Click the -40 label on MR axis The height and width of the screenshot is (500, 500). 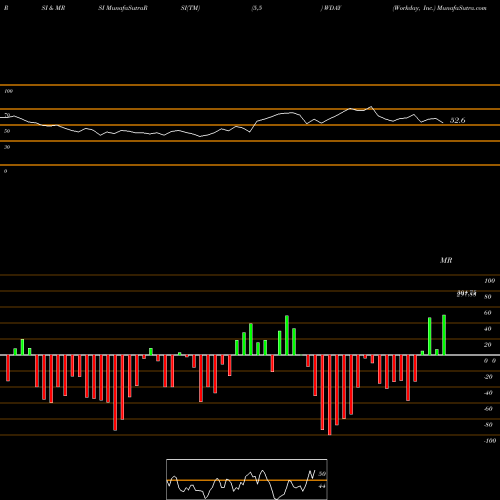[488, 393]
